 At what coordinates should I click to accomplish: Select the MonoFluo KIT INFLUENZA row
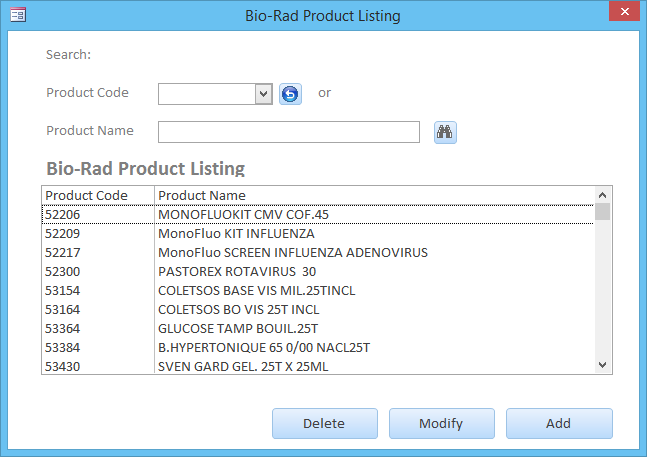(318, 233)
